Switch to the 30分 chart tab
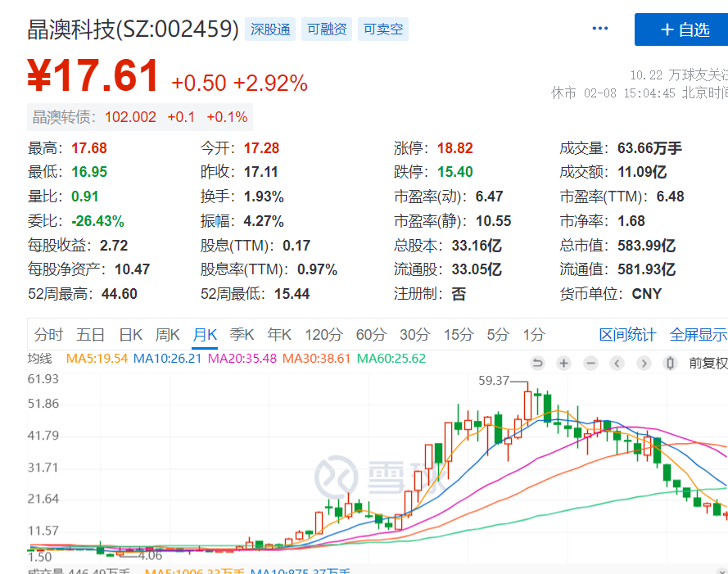The height and width of the screenshot is (574, 728). pyautogui.click(x=414, y=334)
